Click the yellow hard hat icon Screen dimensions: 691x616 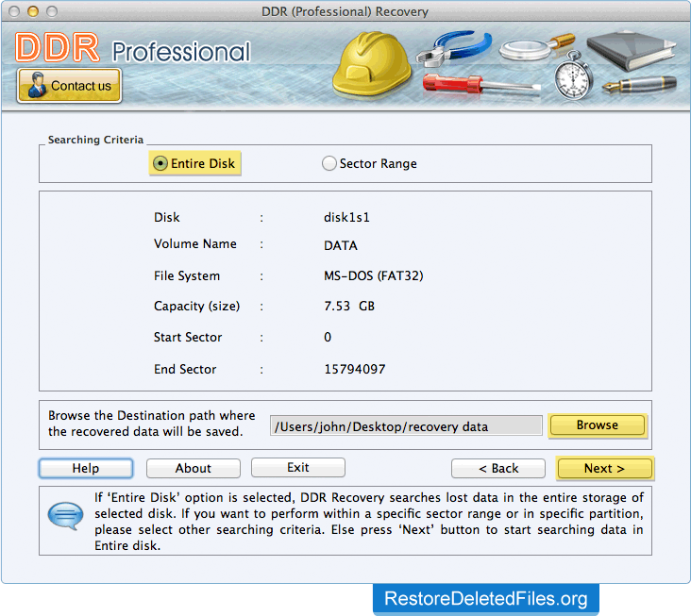372,64
